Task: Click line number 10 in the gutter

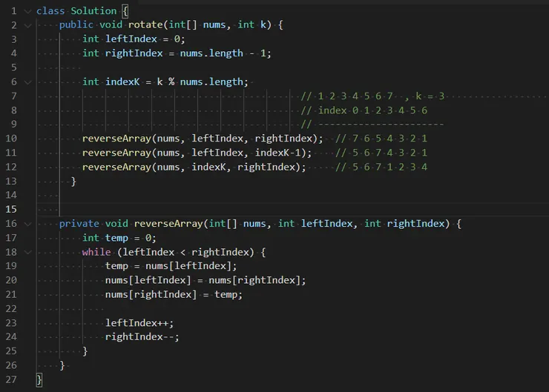Action: pyautogui.click(x=11, y=138)
